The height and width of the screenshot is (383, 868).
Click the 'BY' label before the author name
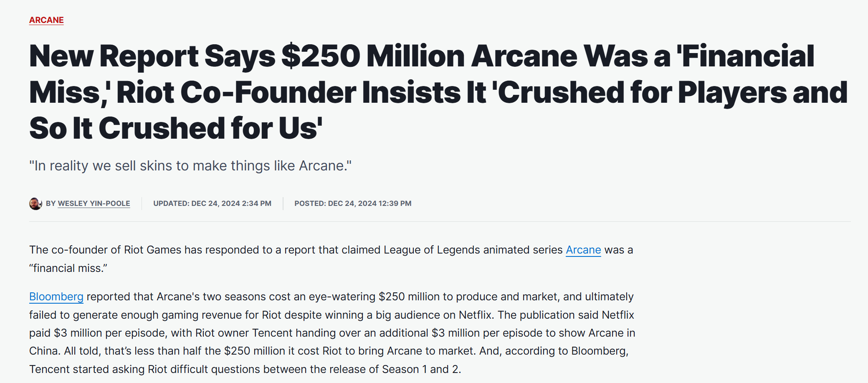click(51, 203)
